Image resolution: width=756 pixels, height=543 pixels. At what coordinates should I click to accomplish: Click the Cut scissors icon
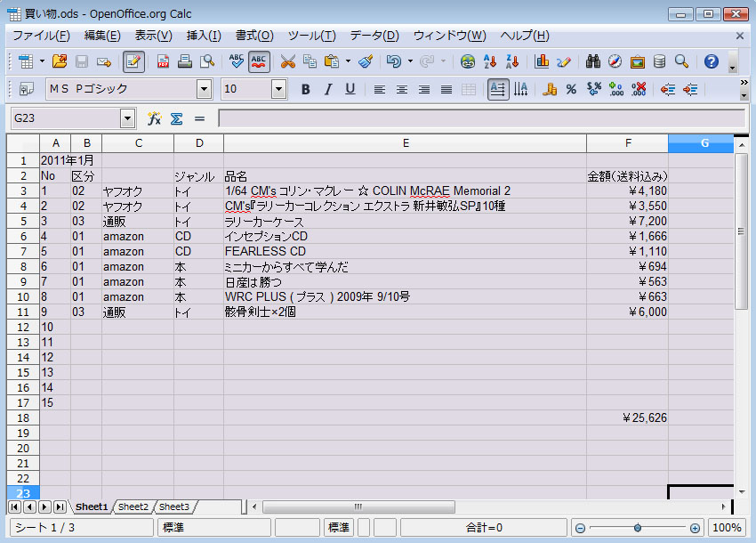tap(288, 61)
